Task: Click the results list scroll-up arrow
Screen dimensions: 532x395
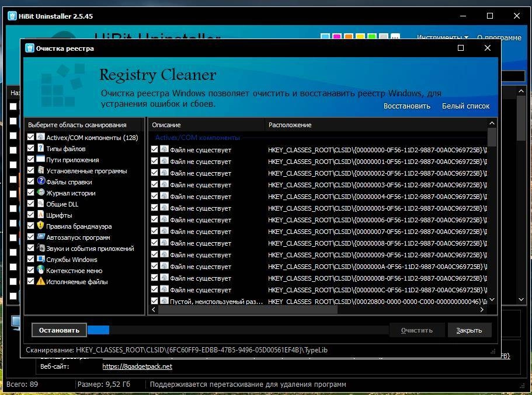Action: (x=492, y=124)
